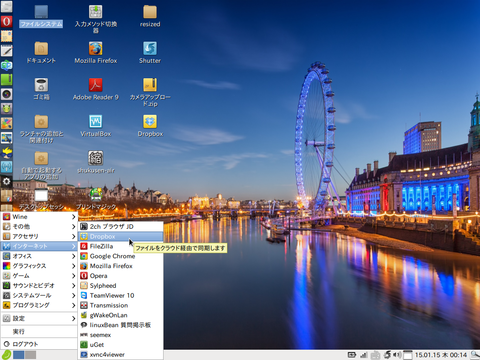Launch xvnc4viewer from the submenu
The width and height of the screenshot is (480, 360).
tap(121, 354)
